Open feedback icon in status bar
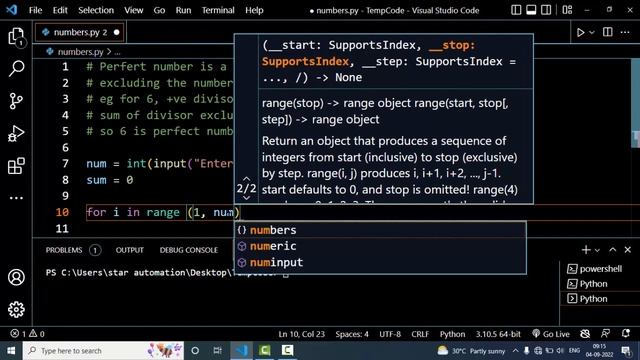 tap(605, 334)
